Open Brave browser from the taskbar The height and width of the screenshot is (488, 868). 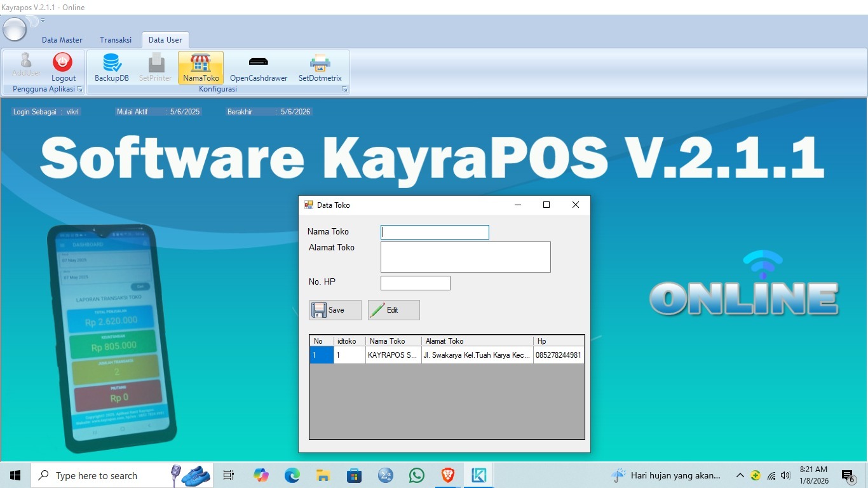pyautogui.click(x=448, y=475)
